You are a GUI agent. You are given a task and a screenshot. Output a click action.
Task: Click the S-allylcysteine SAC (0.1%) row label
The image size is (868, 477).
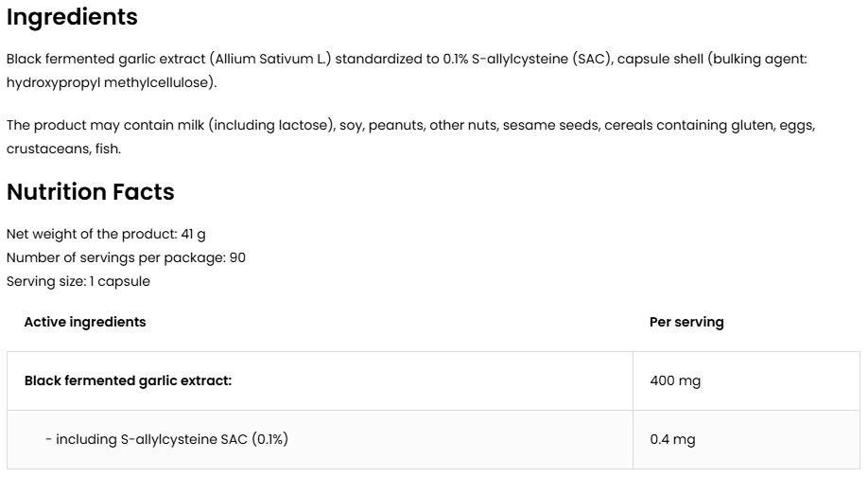[x=166, y=439]
